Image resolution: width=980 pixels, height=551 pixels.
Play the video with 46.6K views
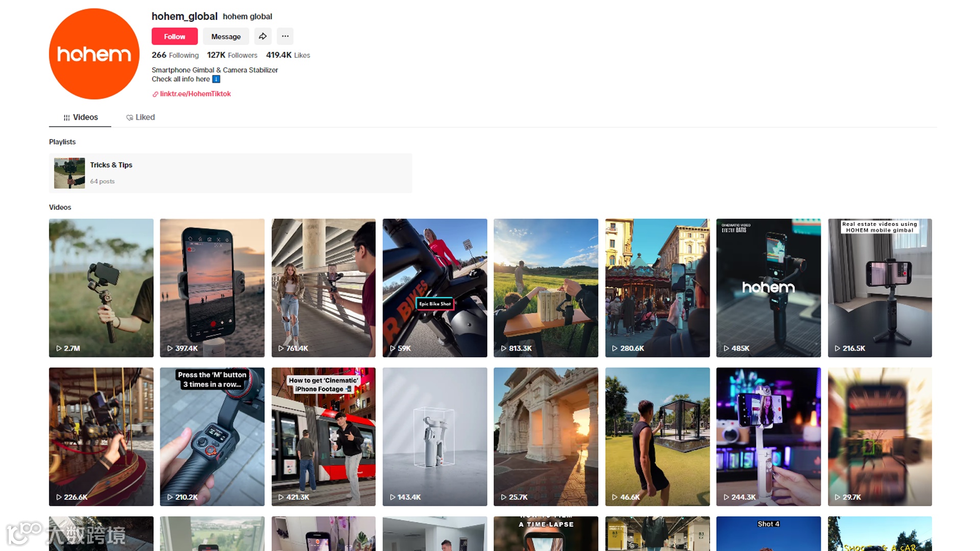[657, 437]
